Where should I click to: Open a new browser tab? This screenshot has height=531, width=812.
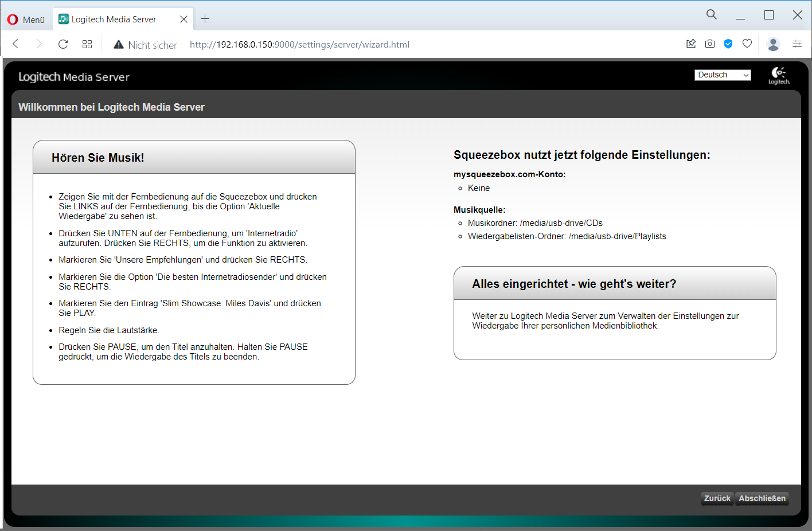[205, 19]
